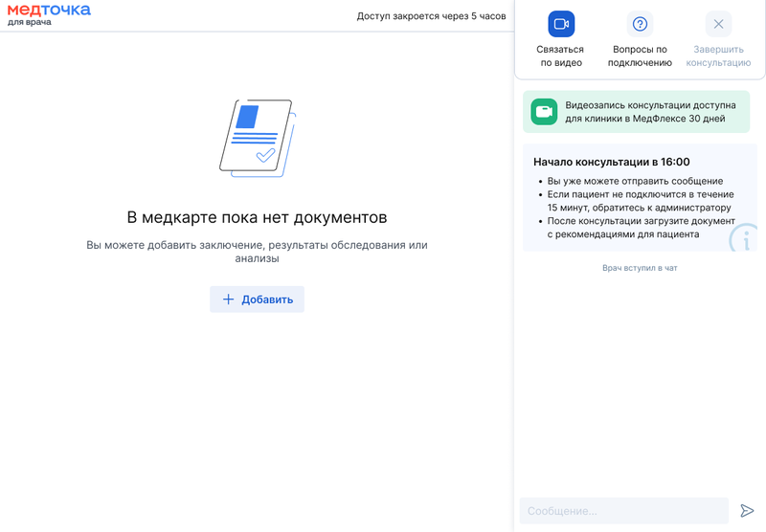This screenshot has width=766, height=532.
Task: Click the empty medical record document illustration
Action: coord(258,139)
